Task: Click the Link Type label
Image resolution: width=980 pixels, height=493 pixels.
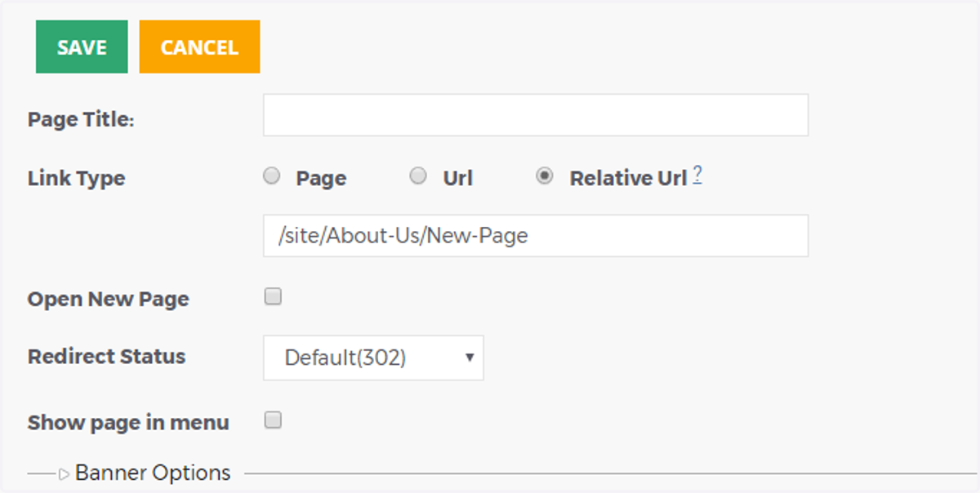Action: click(x=77, y=179)
